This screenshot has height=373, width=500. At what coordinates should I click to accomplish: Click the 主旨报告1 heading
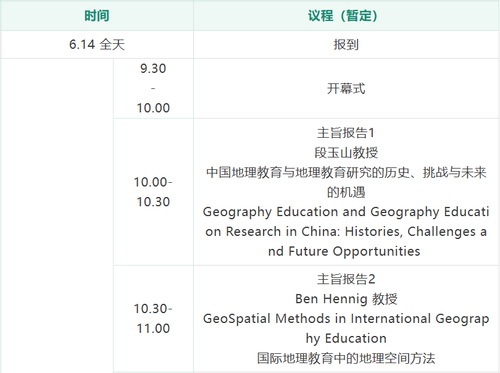(346, 133)
